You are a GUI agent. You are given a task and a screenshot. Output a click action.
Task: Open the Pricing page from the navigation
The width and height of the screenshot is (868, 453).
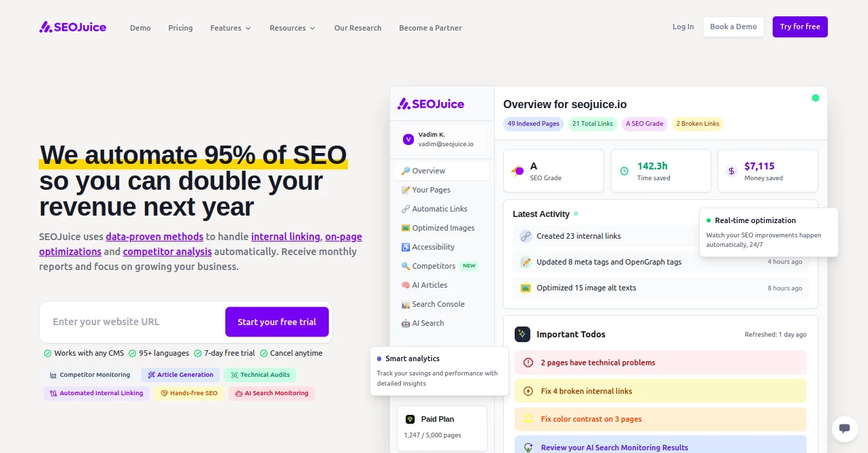coord(180,28)
